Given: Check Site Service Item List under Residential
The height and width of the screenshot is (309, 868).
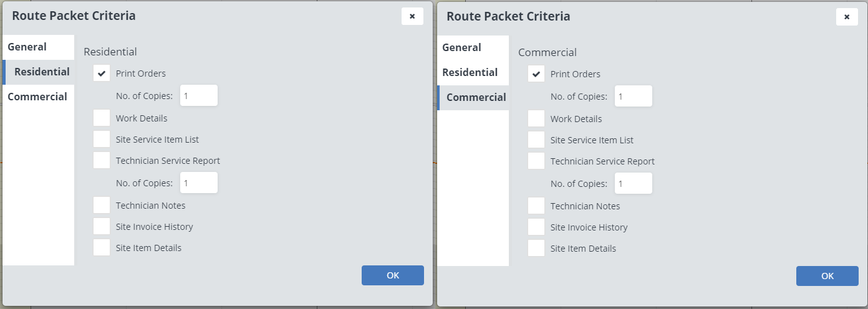Looking at the screenshot, I should point(102,139).
